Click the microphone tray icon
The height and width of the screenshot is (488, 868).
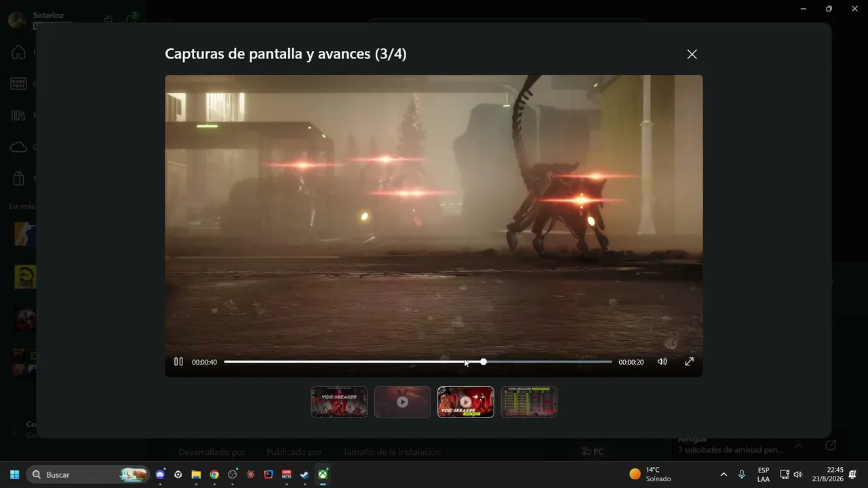(x=742, y=474)
